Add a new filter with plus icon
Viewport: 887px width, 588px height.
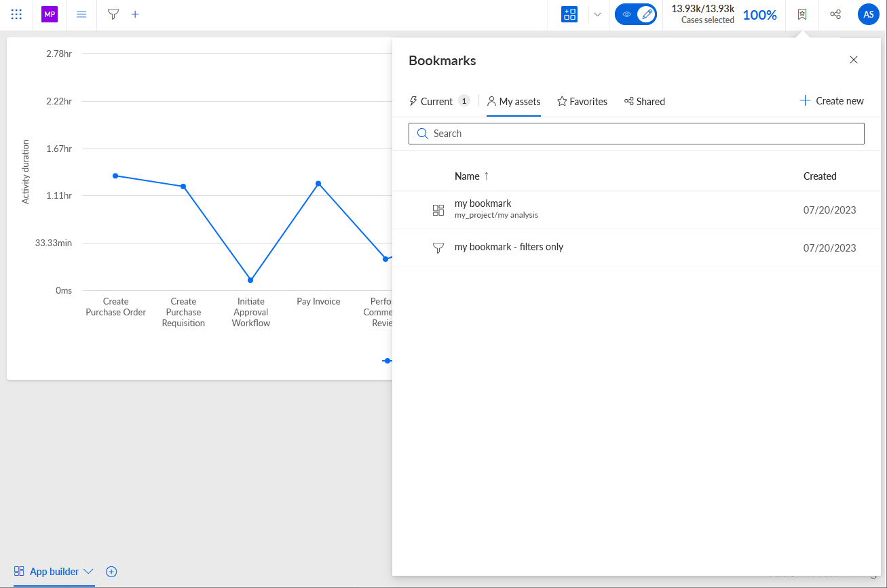click(135, 14)
